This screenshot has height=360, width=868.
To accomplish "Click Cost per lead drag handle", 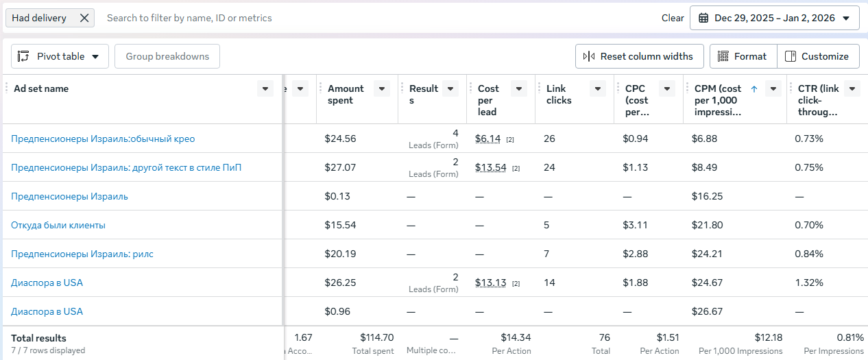I will (471, 88).
